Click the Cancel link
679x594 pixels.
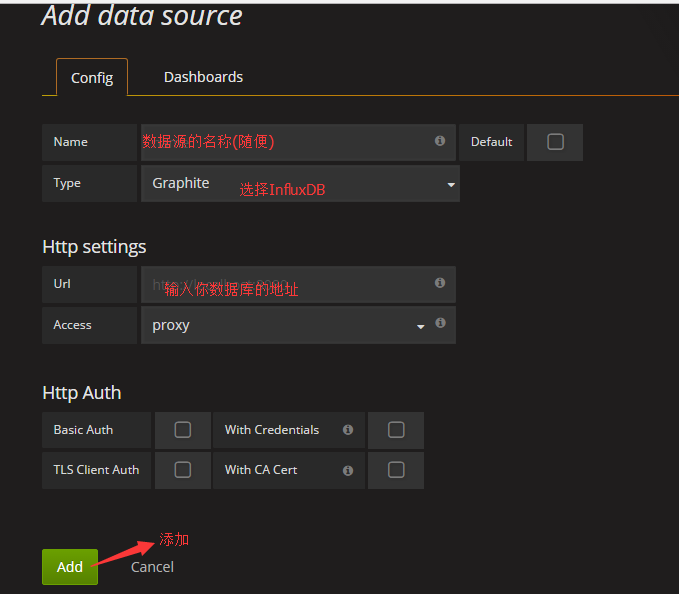point(152,567)
